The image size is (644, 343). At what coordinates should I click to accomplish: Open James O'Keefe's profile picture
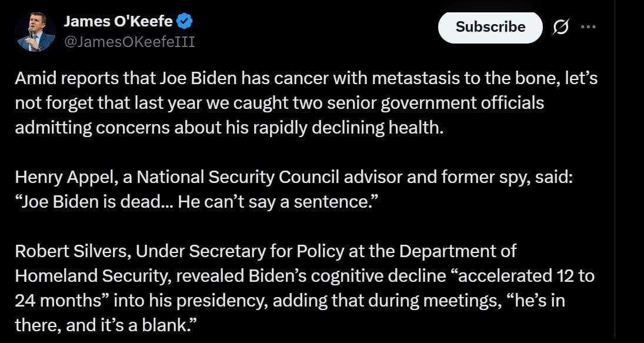click(x=35, y=32)
